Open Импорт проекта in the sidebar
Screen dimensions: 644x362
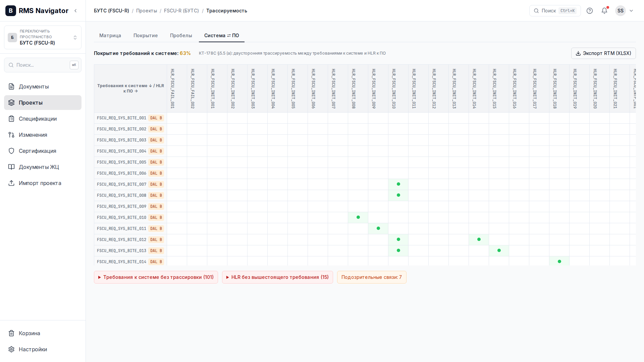click(43, 183)
